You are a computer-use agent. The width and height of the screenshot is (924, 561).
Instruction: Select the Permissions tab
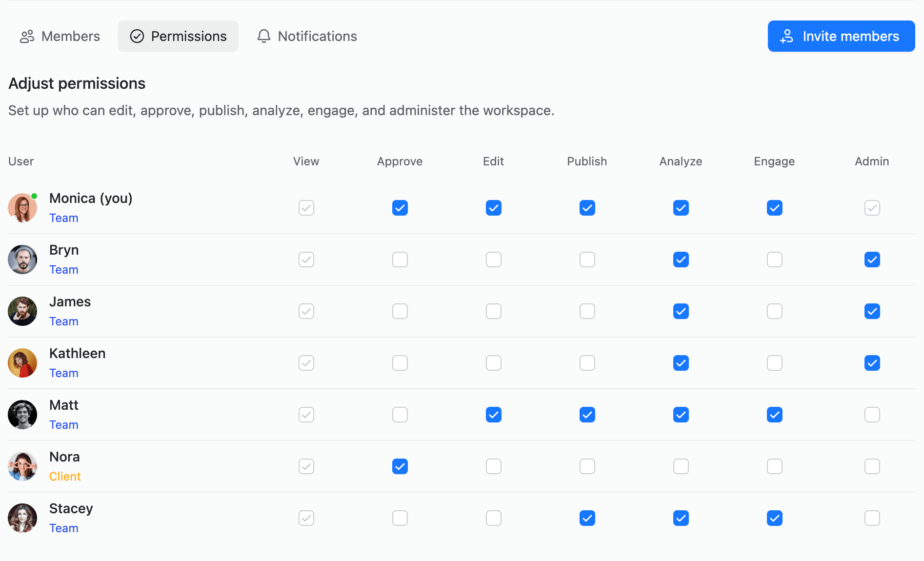[x=178, y=36]
